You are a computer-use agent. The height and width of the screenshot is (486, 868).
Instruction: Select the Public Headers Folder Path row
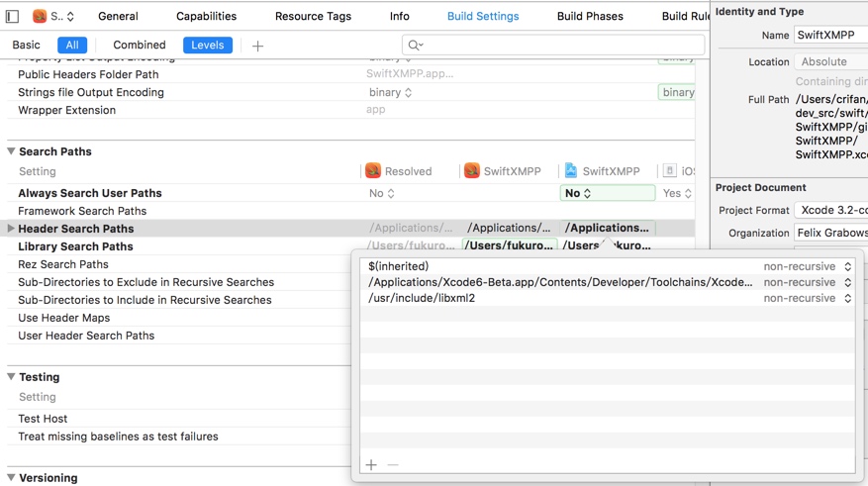click(x=88, y=74)
